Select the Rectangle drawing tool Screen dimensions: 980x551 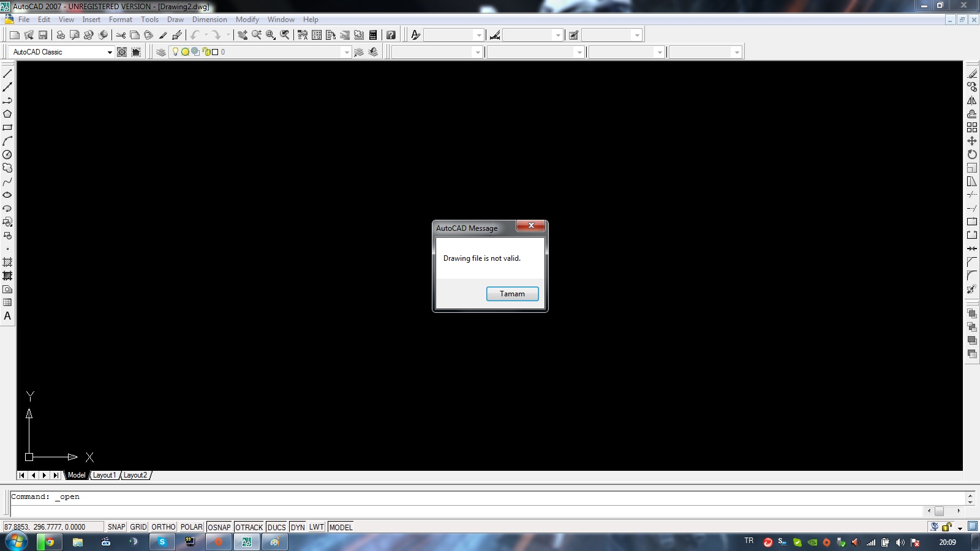pos(7,127)
